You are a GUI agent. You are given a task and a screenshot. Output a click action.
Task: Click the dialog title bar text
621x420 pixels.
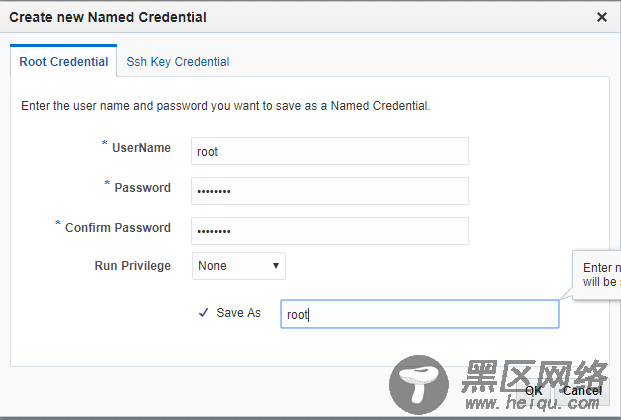click(108, 17)
